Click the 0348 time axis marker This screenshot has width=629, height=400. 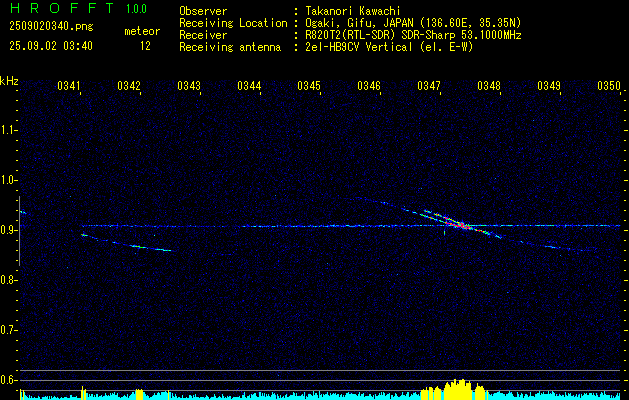coord(489,85)
